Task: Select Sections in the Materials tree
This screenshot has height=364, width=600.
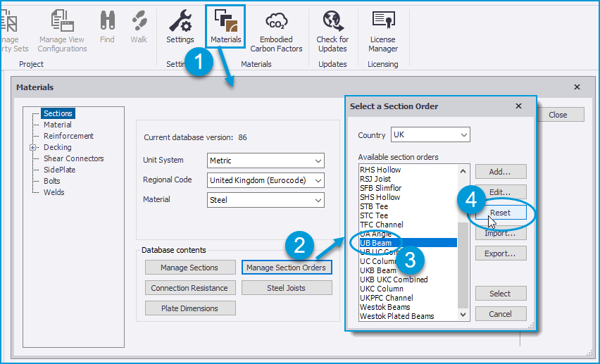Action: 58,113
